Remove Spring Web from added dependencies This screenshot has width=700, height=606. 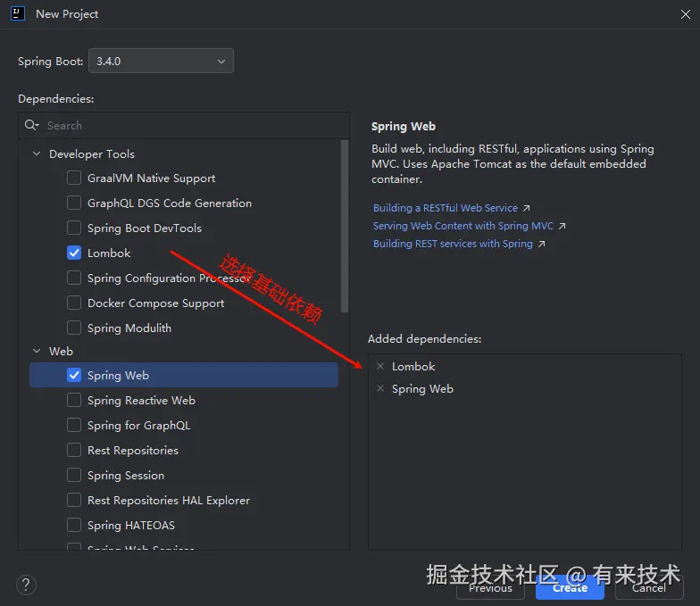point(380,389)
